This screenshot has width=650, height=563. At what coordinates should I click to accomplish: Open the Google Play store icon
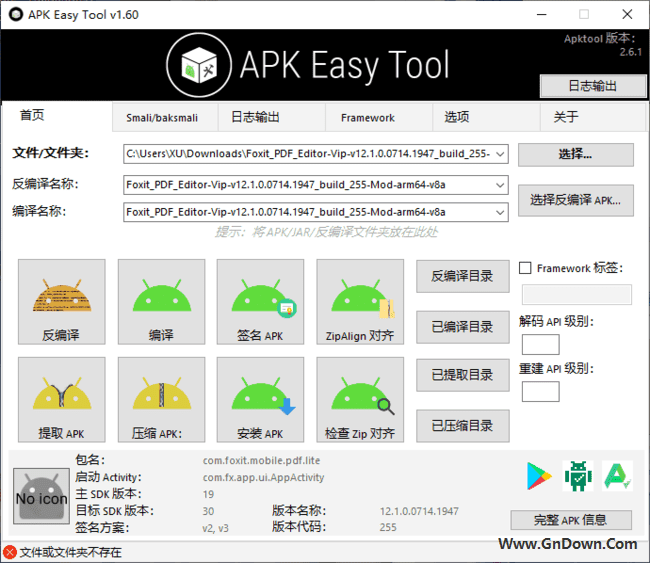539,476
